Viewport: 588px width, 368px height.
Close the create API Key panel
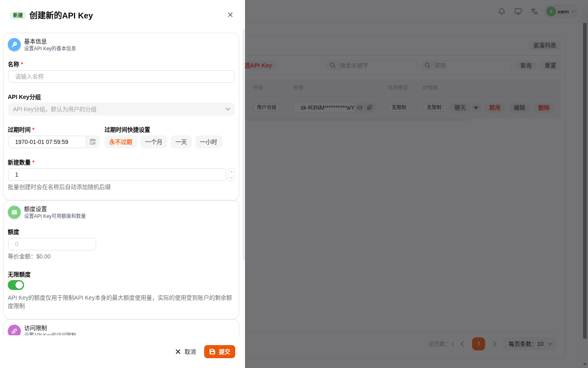[230, 15]
